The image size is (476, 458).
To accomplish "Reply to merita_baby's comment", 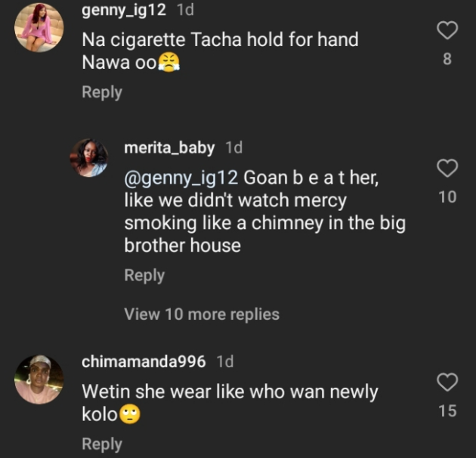I will point(144,275).
